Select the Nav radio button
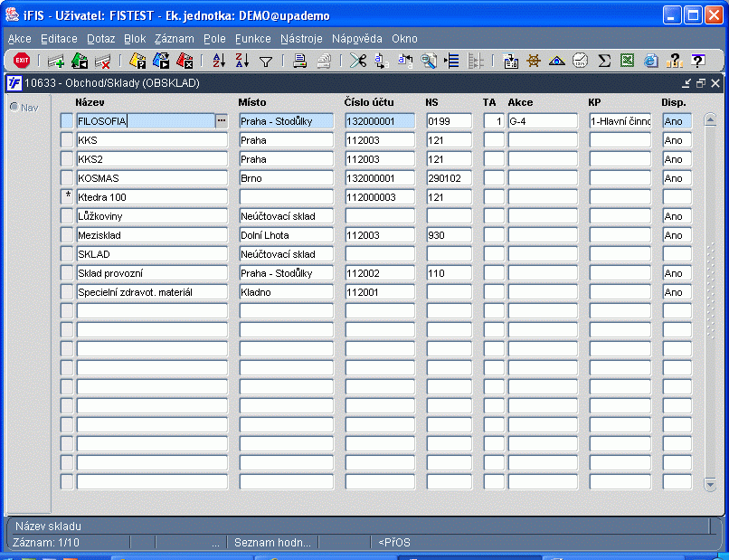Screen dimensions: 729x560 (x=14, y=107)
